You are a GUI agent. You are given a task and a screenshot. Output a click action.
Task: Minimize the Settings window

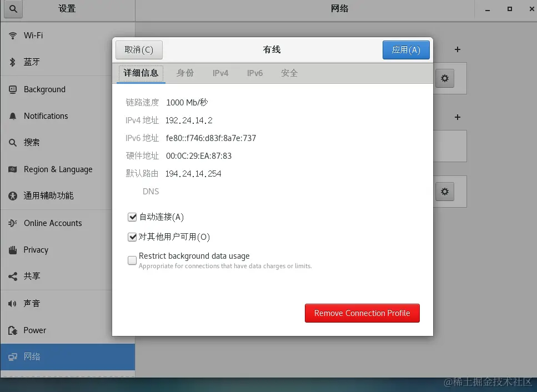coord(488,9)
